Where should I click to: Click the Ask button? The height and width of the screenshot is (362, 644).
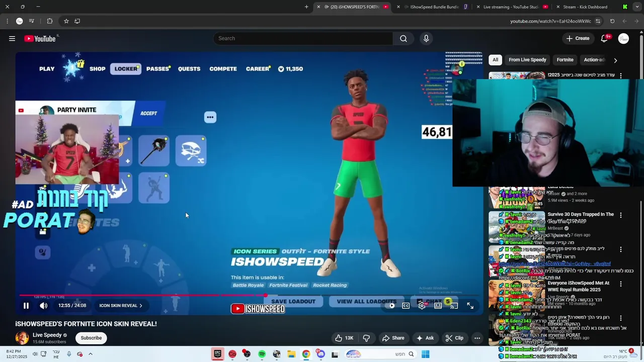click(425, 338)
